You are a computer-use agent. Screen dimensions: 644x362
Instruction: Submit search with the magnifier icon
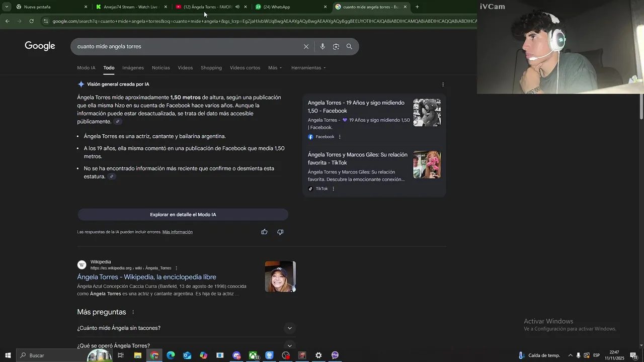pos(349,46)
